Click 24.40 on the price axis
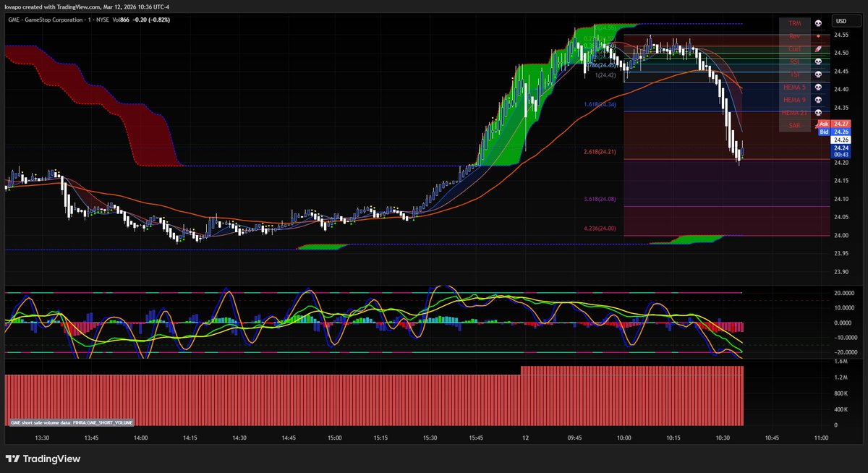Screen dimensions: 868x473 point(841,90)
